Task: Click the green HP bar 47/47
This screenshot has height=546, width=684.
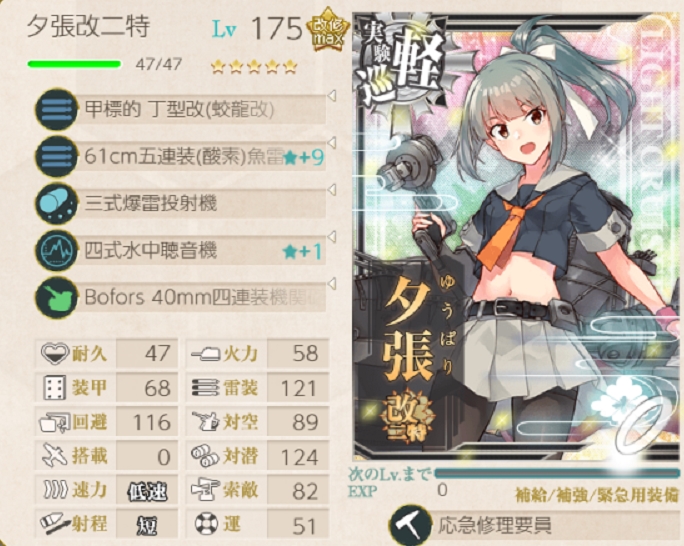Action: 74,65
